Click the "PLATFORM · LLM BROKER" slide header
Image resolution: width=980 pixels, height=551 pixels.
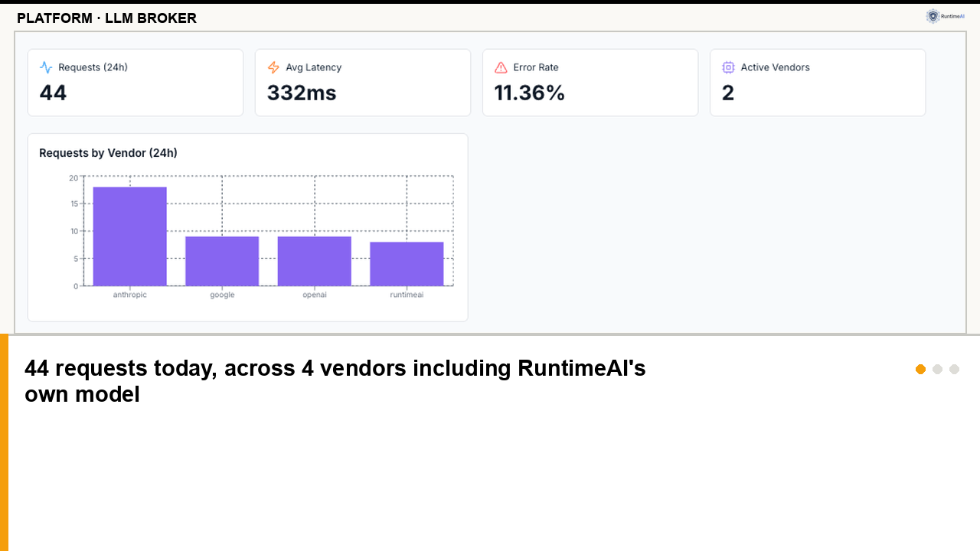pos(106,18)
